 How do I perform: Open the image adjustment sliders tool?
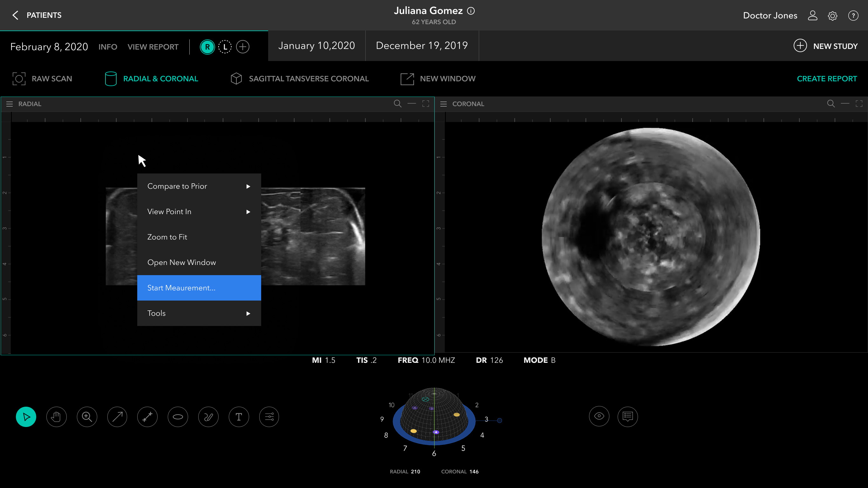click(x=269, y=417)
